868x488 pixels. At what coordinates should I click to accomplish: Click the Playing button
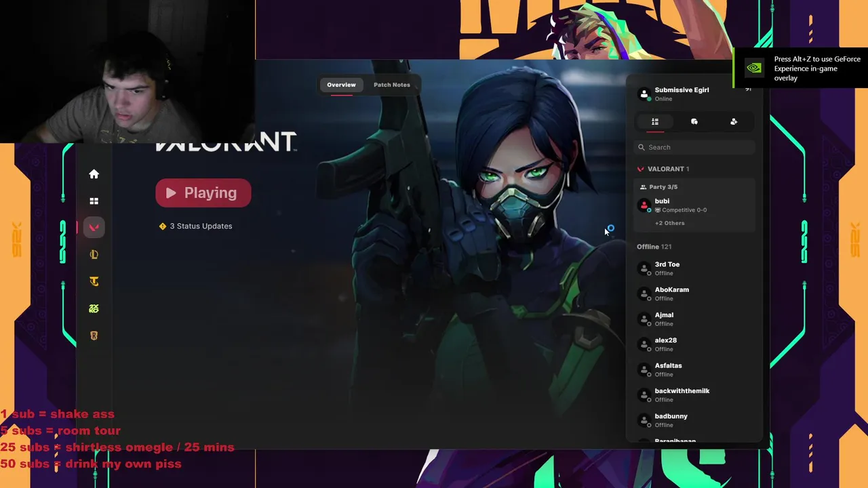click(203, 193)
